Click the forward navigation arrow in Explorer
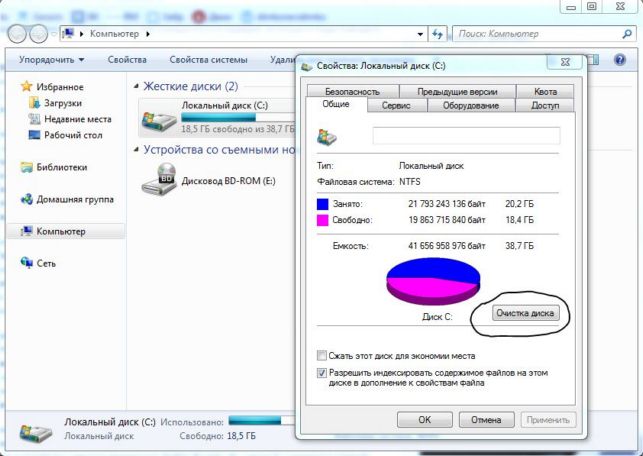The height and width of the screenshot is (456, 643). 39,34
